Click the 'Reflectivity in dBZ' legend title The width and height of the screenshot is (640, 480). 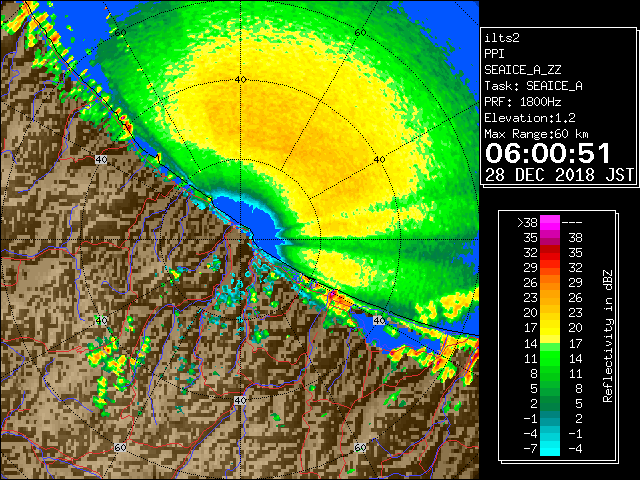607,336
